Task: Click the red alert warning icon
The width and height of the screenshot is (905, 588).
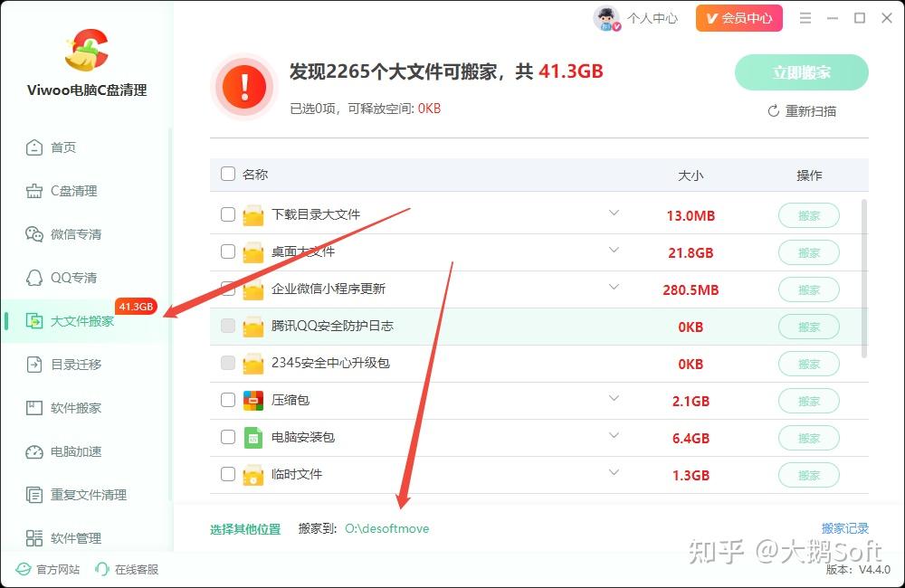Action: coord(244,87)
